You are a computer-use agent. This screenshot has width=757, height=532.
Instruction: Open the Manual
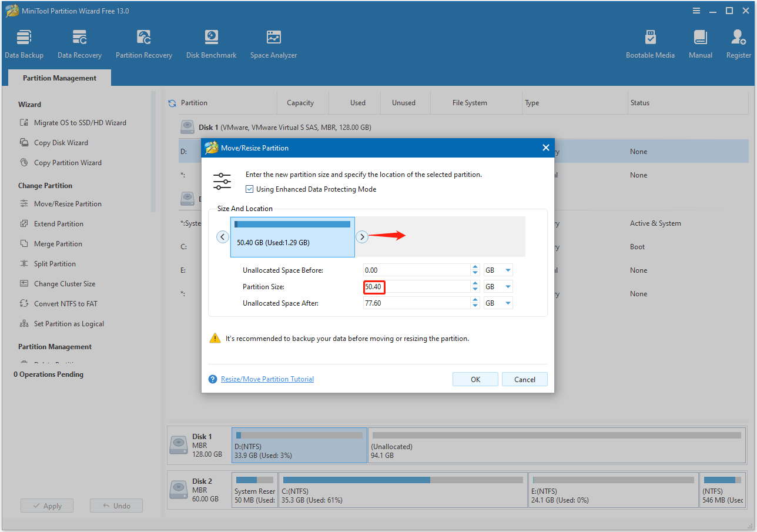699,42
